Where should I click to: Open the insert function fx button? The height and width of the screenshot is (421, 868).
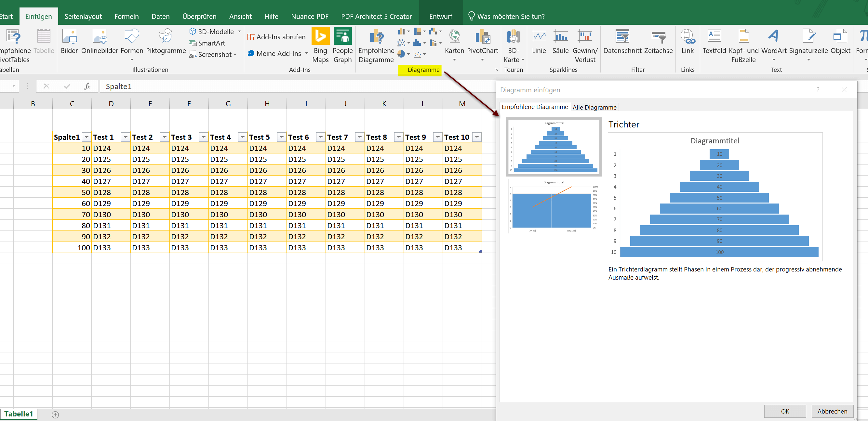pyautogui.click(x=87, y=86)
